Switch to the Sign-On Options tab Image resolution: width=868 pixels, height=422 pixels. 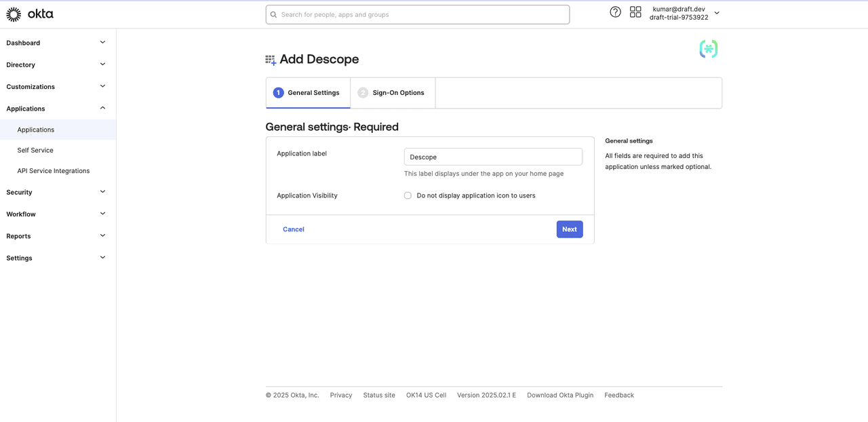[397, 92]
